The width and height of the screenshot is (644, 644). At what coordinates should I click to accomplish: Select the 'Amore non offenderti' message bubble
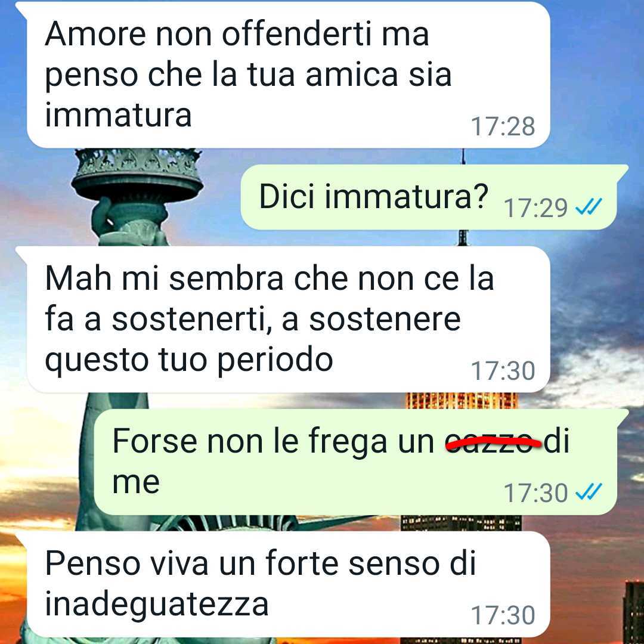288,75
